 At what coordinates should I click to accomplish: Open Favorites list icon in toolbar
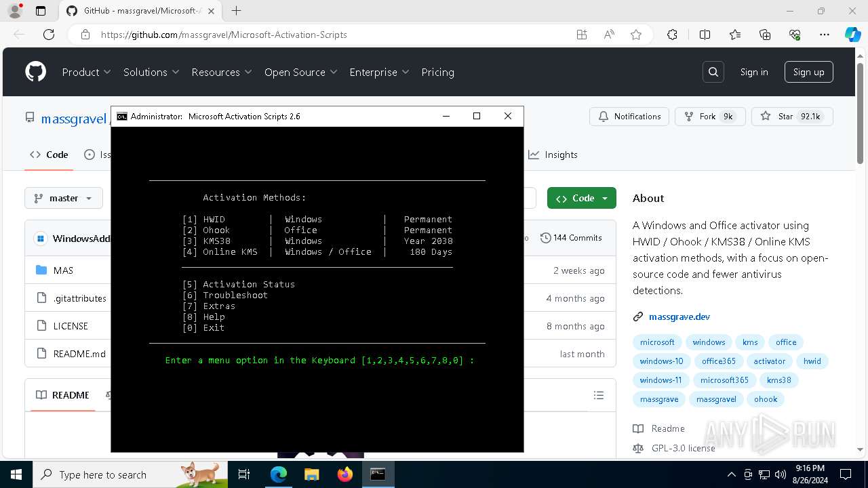coord(735,35)
